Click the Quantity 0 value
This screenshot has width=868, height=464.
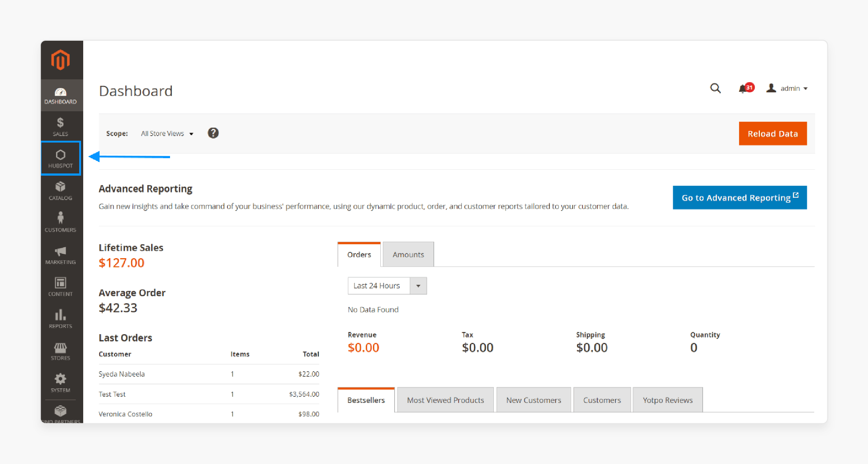[694, 347]
